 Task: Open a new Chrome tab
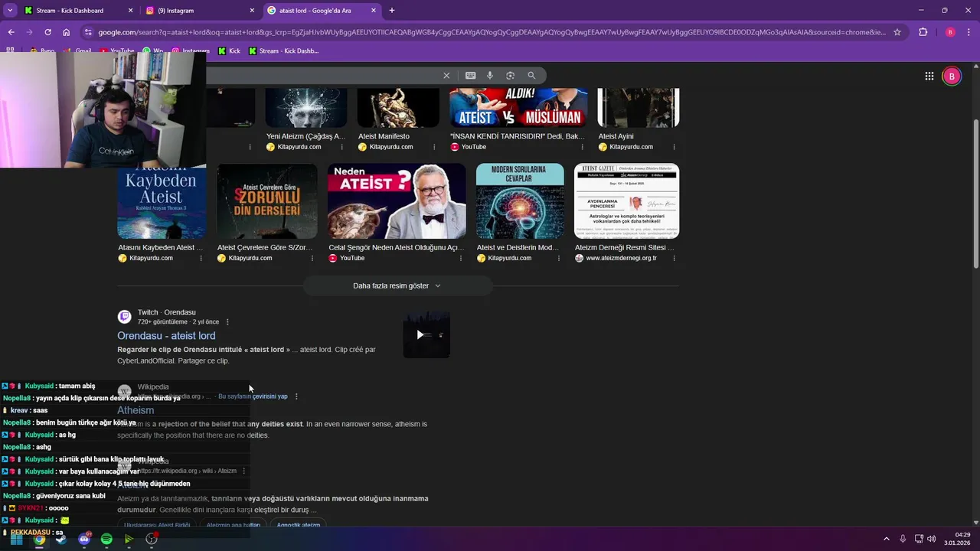(x=392, y=11)
